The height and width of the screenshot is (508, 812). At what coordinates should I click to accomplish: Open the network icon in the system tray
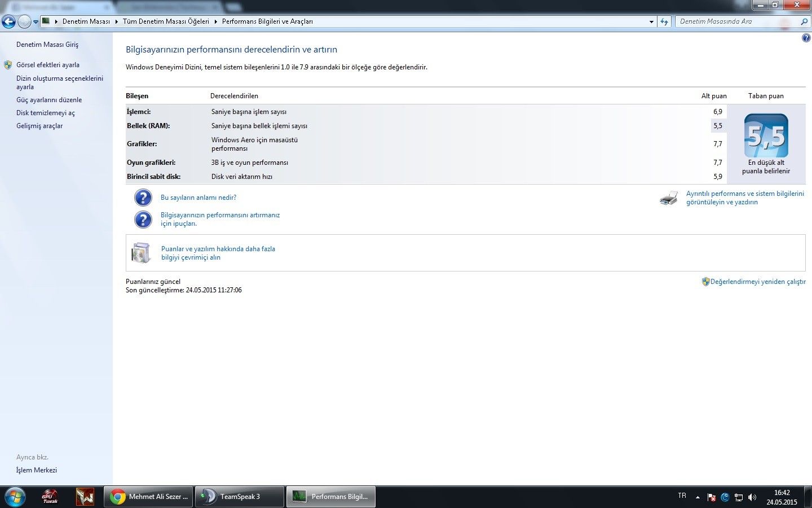[739, 497]
